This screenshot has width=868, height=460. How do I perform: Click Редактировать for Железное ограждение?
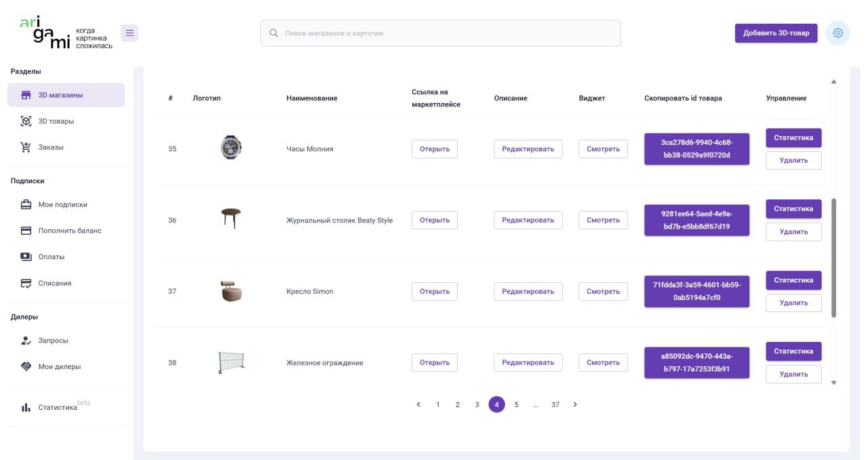click(x=528, y=362)
